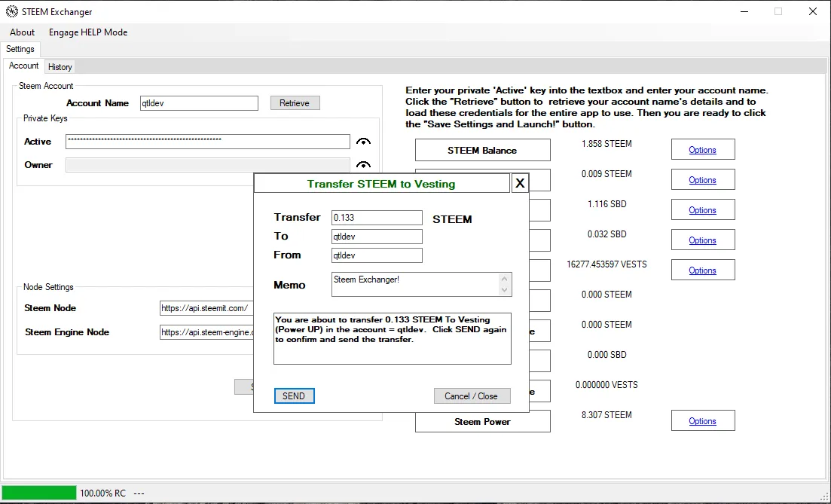Viewport: 831px width, 504px height.
Task: Click the Steem Engine Node URL field
Action: coord(206,332)
